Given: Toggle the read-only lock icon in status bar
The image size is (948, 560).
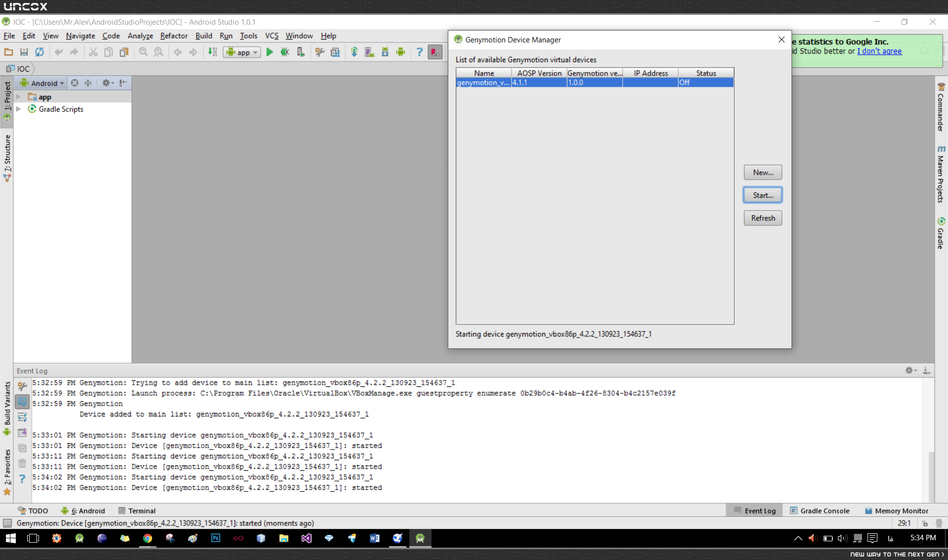Looking at the screenshot, I should click(925, 523).
